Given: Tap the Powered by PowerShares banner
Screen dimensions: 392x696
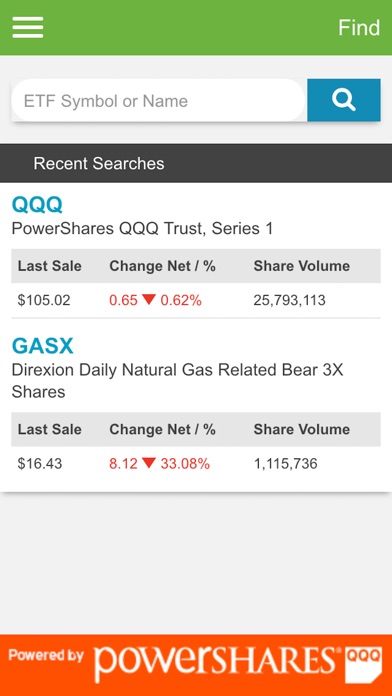Looking at the screenshot, I should pyautogui.click(x=196, y=665).
